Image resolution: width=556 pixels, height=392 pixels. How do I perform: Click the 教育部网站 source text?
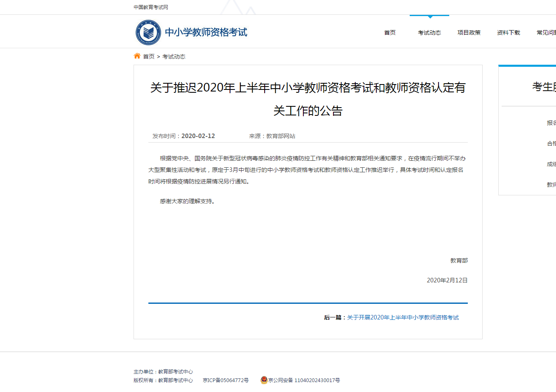(x=281, y=136)
